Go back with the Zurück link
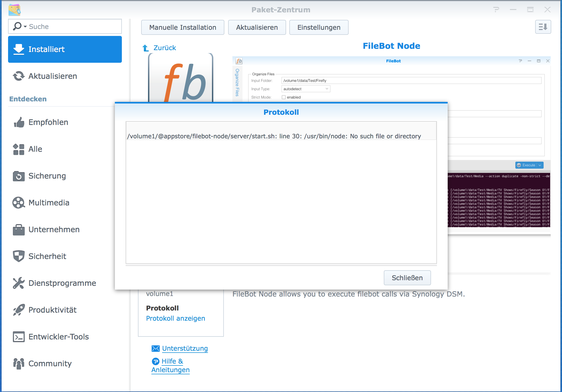The image size is (562, 392). pos(165,48)
